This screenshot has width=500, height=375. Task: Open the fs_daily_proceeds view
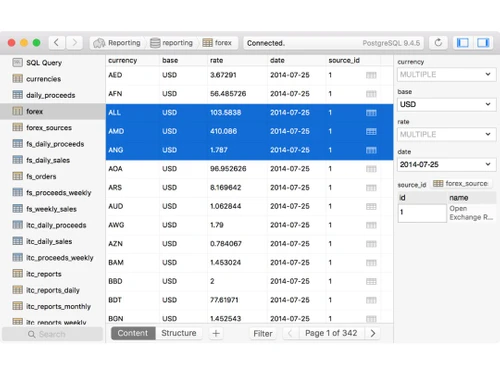pyautogui.click(x=53, y=144)
